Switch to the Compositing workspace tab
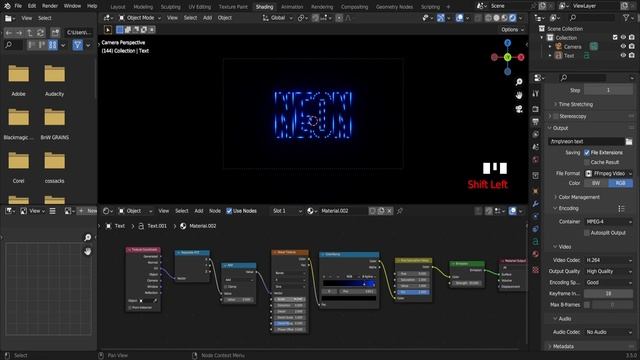The height and width of the screenshot is (360, 640). (x=354, y=7)
